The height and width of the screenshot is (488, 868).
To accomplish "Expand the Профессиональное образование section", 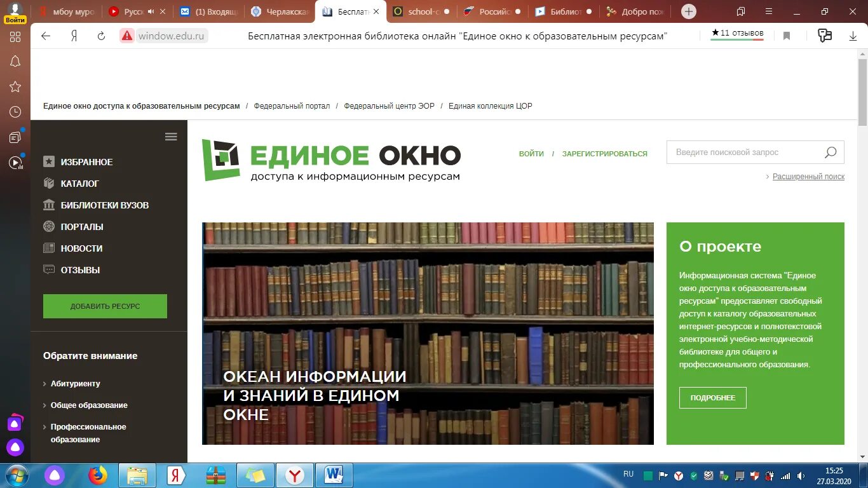I will (x=88, y=433).
